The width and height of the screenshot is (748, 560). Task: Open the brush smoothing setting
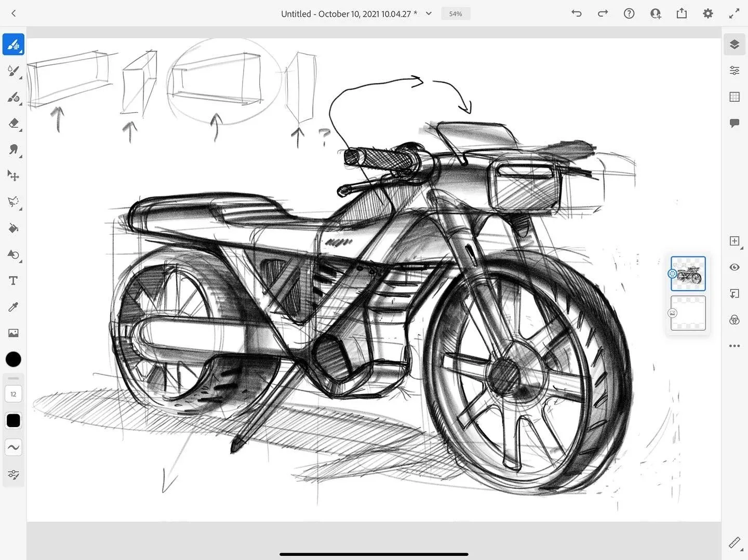pyautogui.click(x=14, y=447)
